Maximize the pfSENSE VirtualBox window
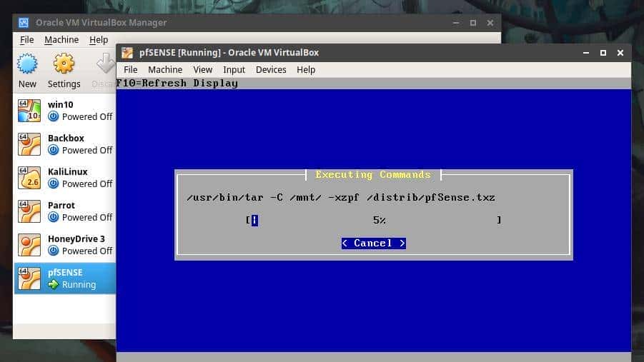 (x=603, y=52)
